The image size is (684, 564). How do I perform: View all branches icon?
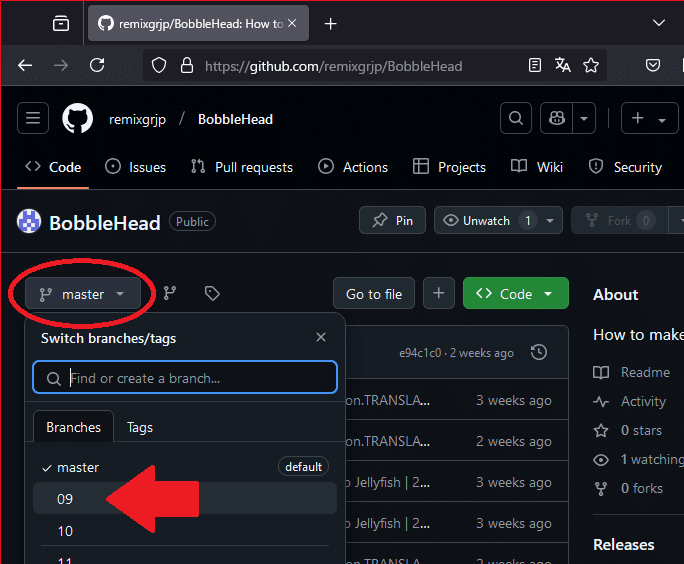[170, 293]
